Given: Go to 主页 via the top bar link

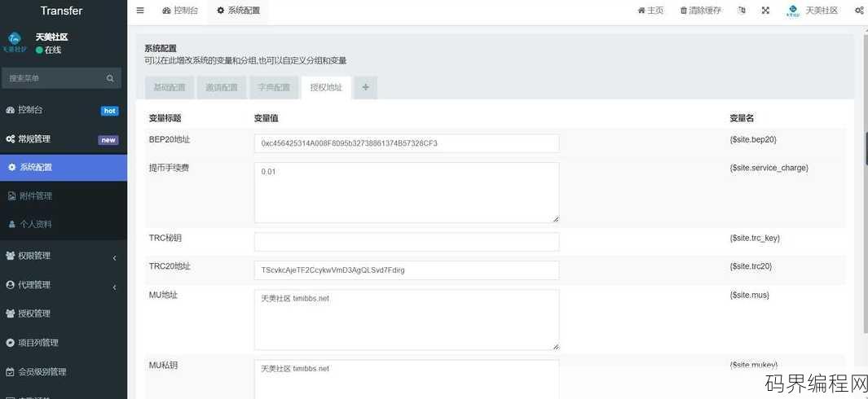Looking at the screenshot, I should tap(650, 11).
